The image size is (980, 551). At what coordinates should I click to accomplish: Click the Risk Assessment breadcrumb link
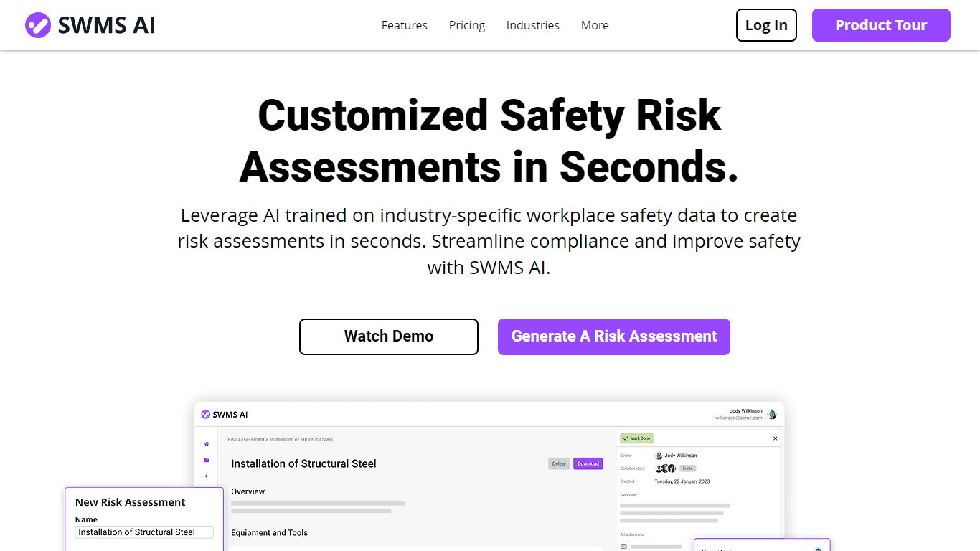(246, 439)
